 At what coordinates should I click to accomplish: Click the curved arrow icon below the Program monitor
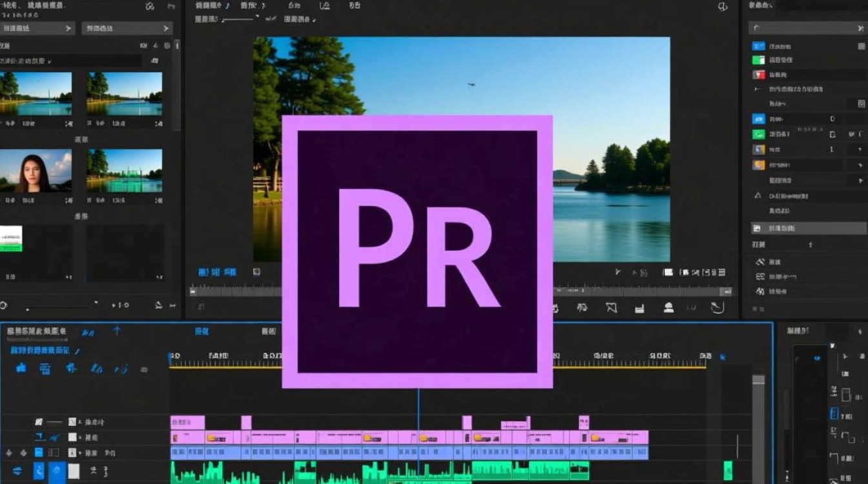click(x=717, y=308)
